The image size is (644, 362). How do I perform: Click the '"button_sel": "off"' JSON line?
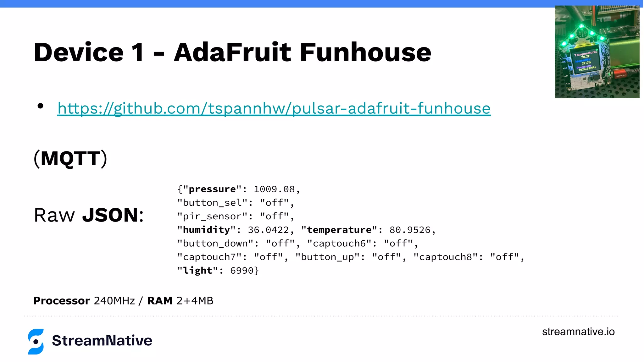(236, 203)
